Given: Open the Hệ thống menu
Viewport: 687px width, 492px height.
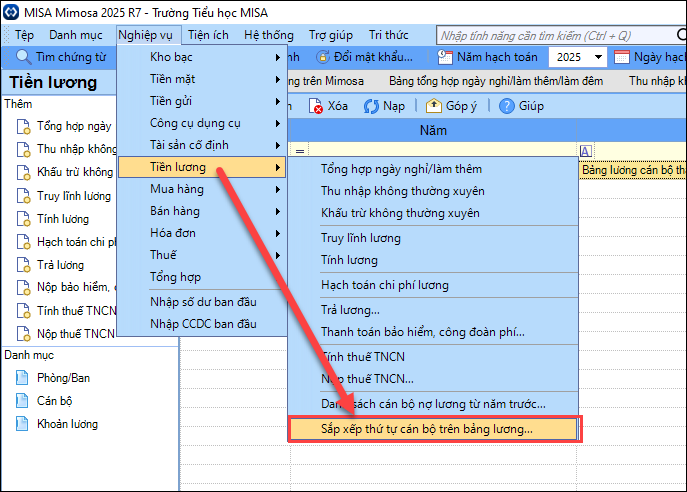Looking at the screenshot, I should 269,35.
